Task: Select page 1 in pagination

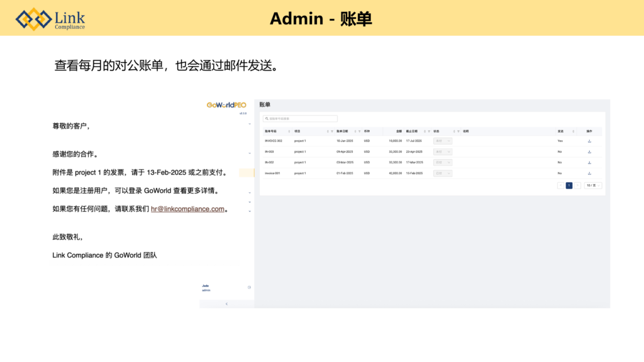Action: tap(569, 185)
